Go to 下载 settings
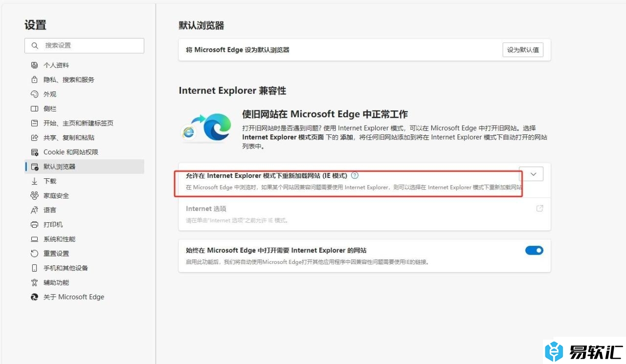 pos(84,181)
